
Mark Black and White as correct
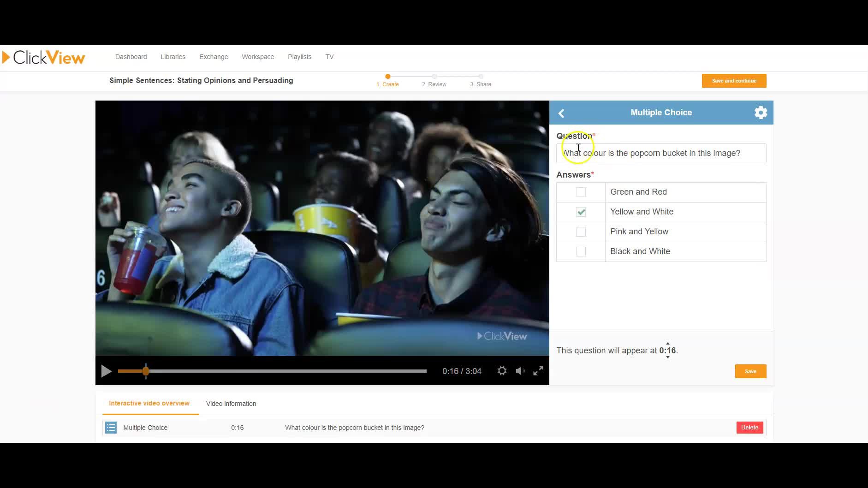point(580,251)
